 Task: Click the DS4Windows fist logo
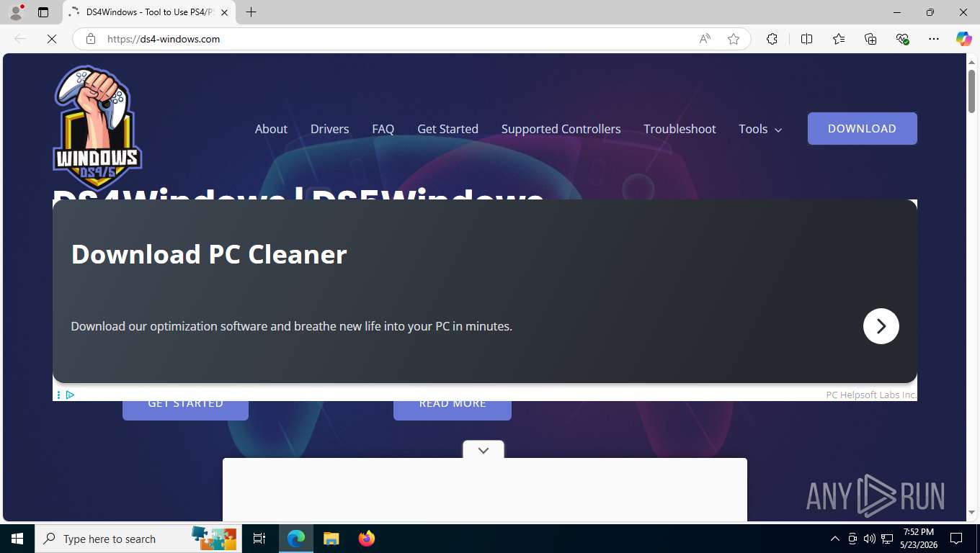tap(97, 128)
